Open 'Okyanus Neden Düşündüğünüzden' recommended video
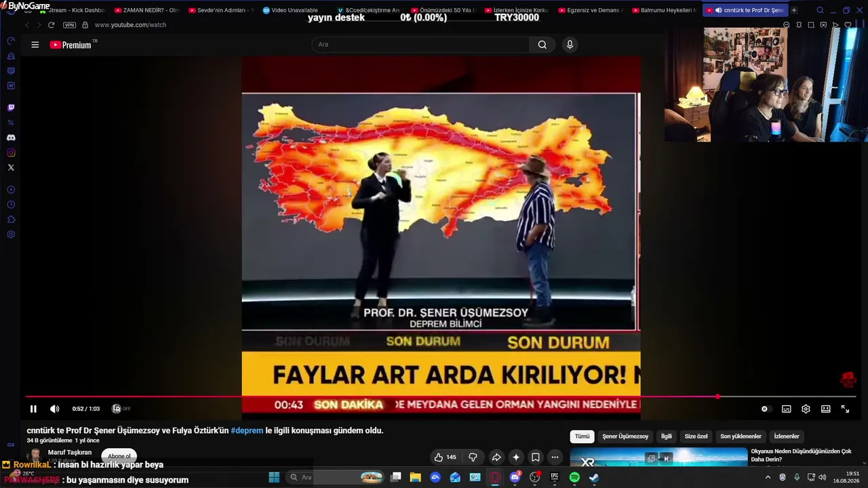Screen dimensions: 868x488 click(801, 455)
